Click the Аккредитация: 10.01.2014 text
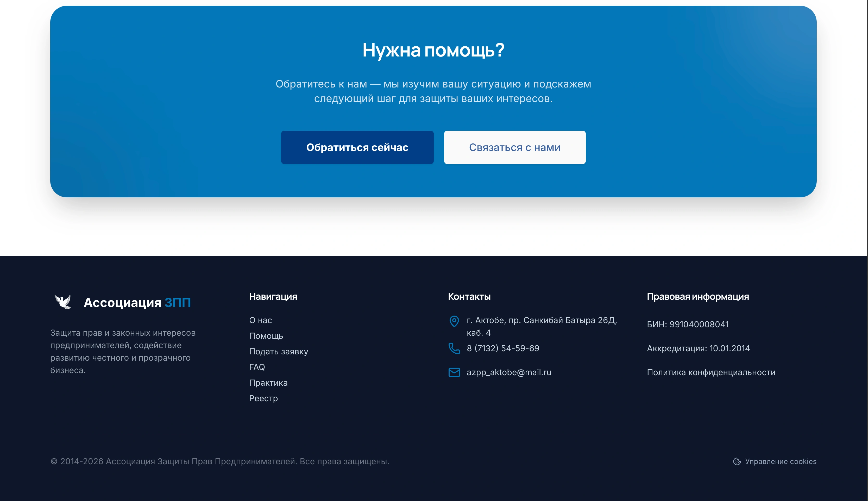 point(699,348)
